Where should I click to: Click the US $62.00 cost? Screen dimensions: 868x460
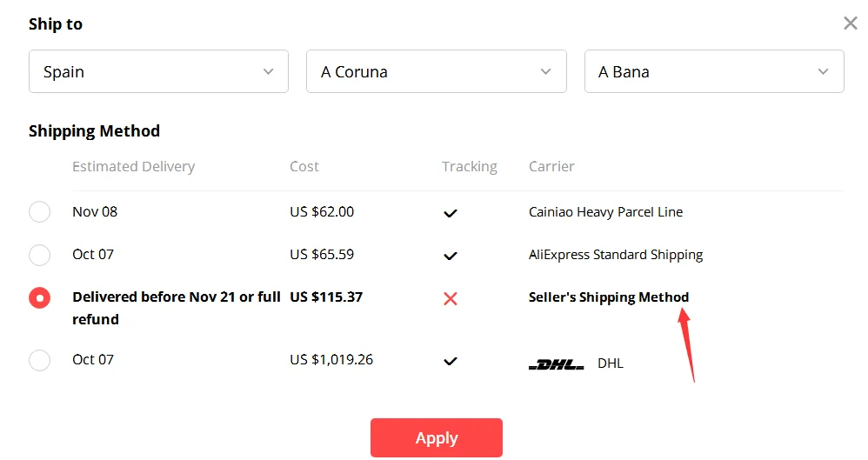point(322,211)
